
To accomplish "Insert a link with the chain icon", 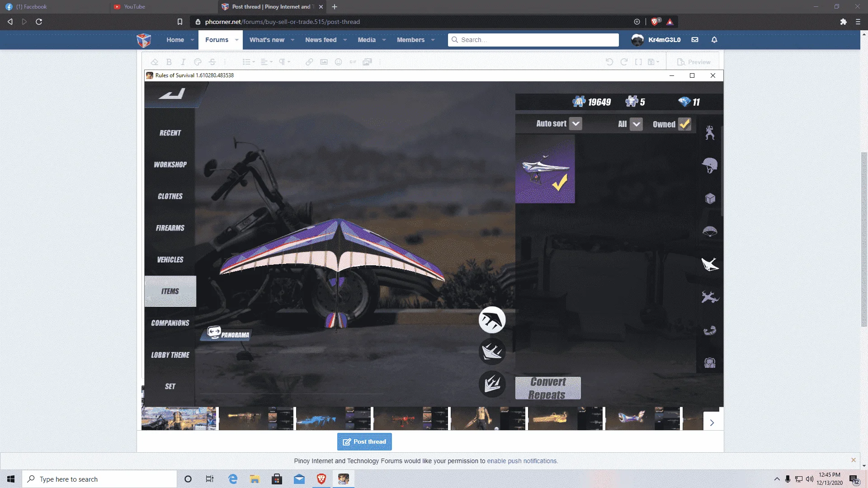I will (309, 62).
